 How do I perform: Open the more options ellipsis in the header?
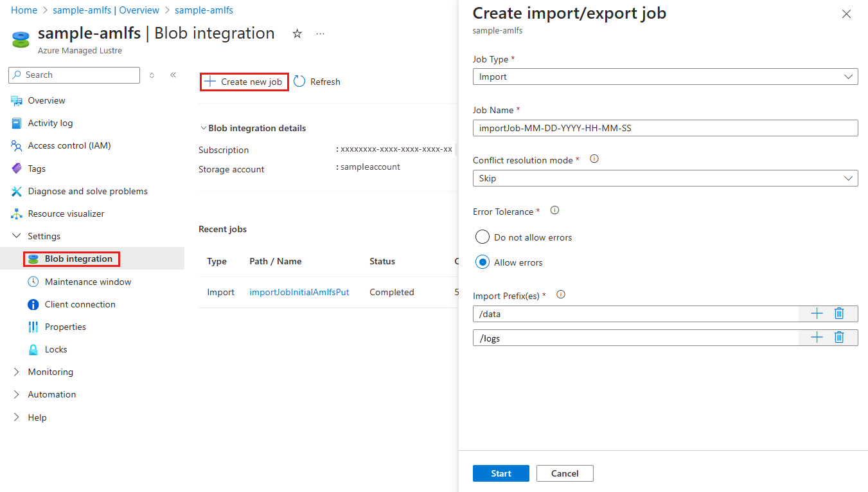pos(321,34)
